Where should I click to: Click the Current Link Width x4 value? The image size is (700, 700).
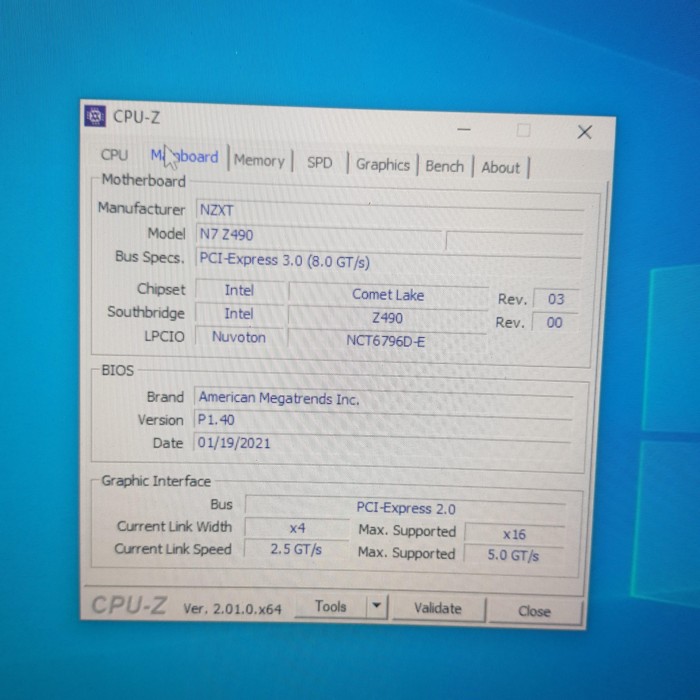(297, 528)
